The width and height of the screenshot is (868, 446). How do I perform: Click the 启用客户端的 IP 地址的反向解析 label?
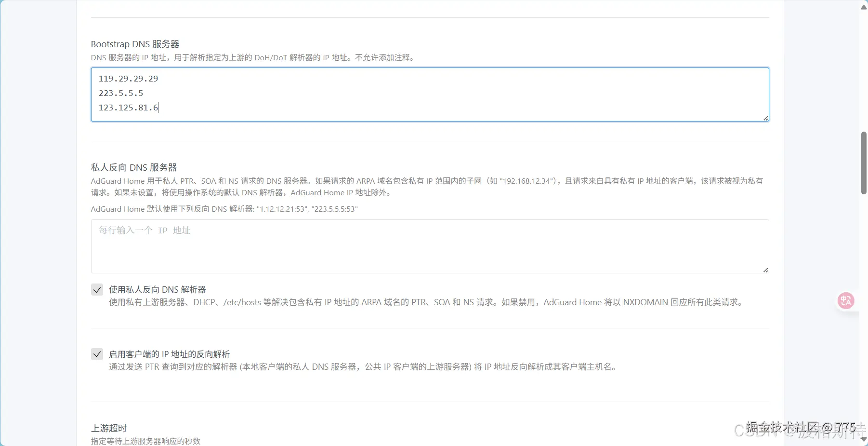click(170, 354)
